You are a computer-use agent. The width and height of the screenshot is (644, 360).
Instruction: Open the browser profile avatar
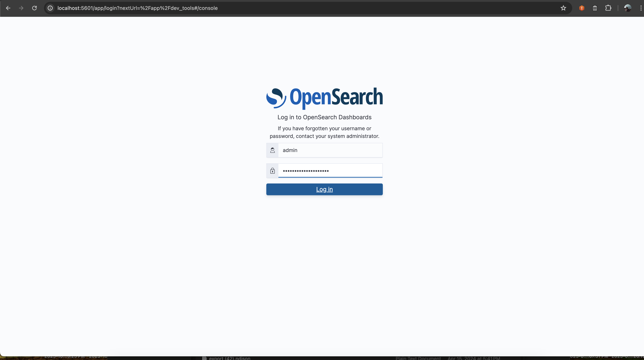pos(628,8)
